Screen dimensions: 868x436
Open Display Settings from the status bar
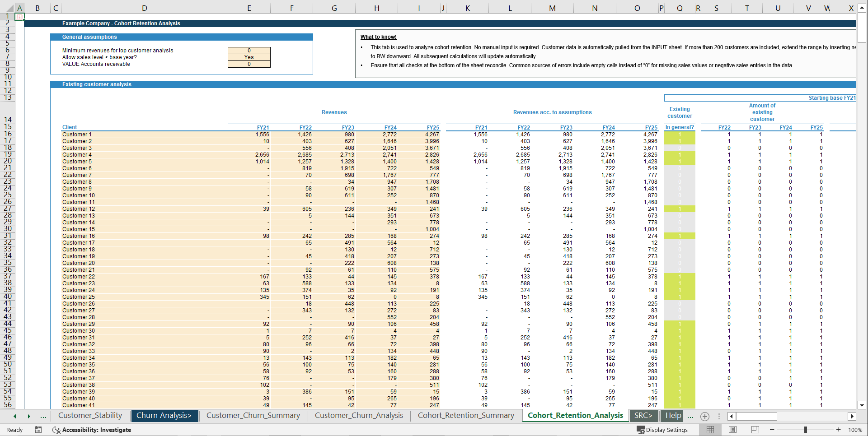click(663, 430)
